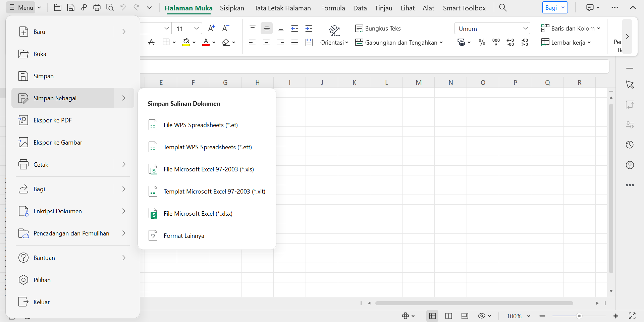Decrease font size with A- icon

pyautogui.click(x=226, y=28)
